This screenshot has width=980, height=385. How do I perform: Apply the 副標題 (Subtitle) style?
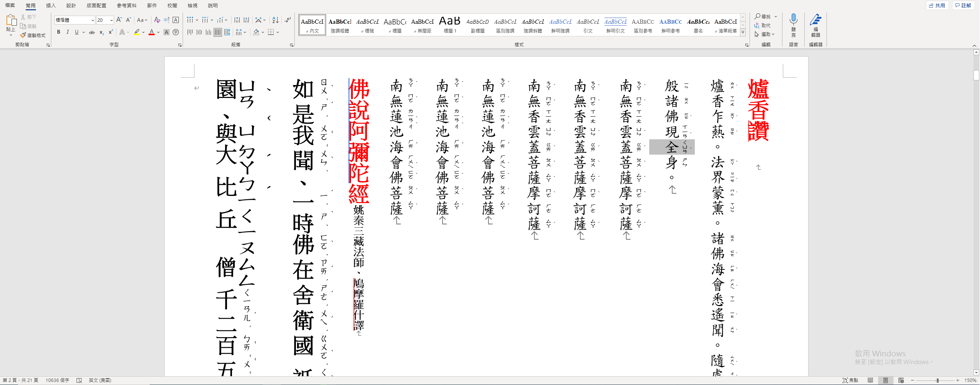[477, 25]
